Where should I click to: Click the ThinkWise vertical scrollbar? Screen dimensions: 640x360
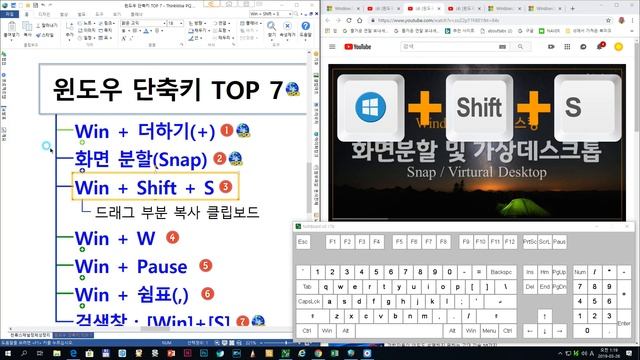(x=310, y=188)
